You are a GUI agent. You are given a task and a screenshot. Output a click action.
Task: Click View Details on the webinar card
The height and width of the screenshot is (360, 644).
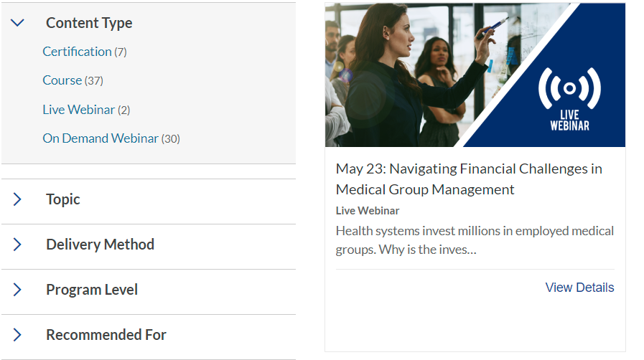click(x=579, y=288)
